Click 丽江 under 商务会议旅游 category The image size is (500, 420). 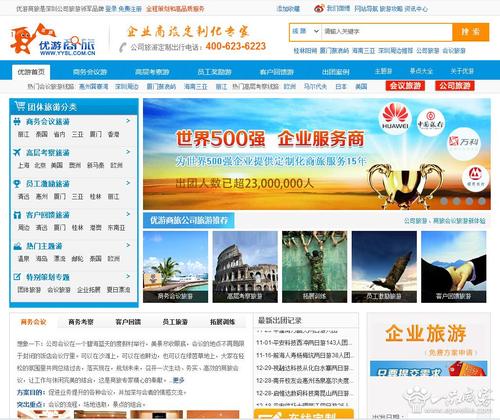pyautogui.click(x=23, y=134)
